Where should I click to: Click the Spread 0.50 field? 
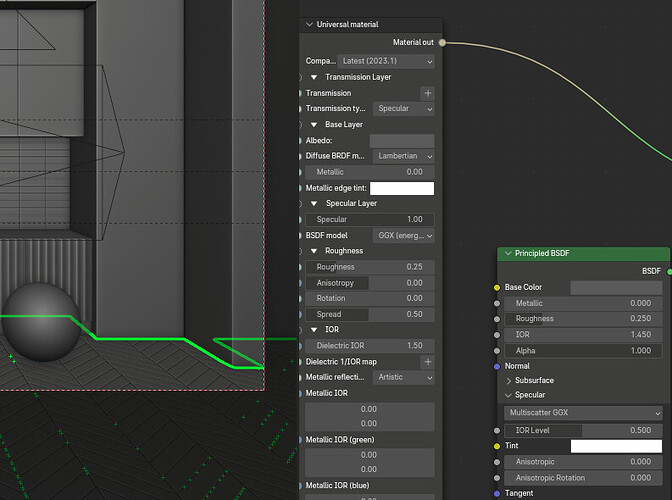pos(369,314)
